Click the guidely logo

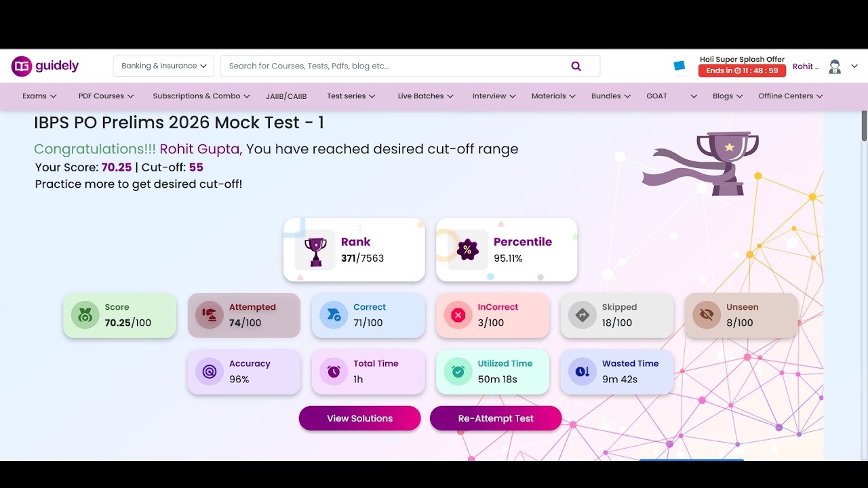[x=45, y=66]
